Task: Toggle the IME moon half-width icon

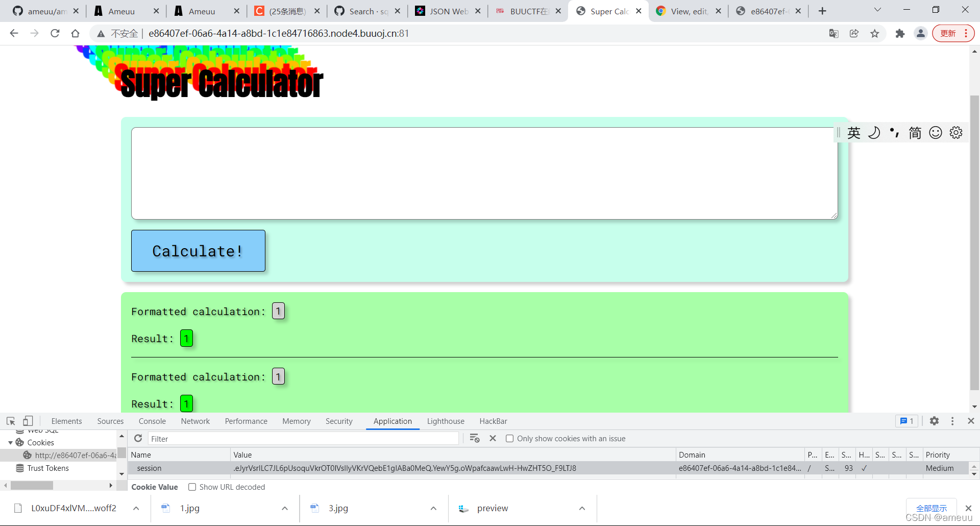Action: [x=874, y=133]
